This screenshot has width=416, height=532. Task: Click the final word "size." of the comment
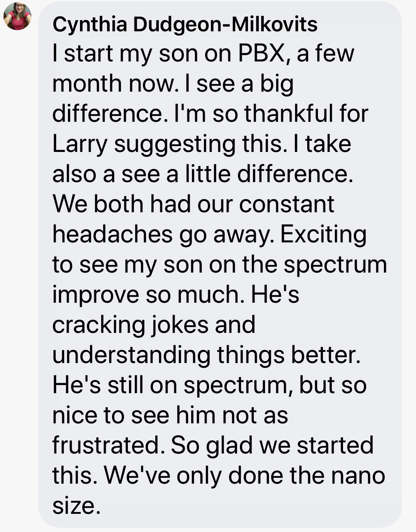click(76, 506)
